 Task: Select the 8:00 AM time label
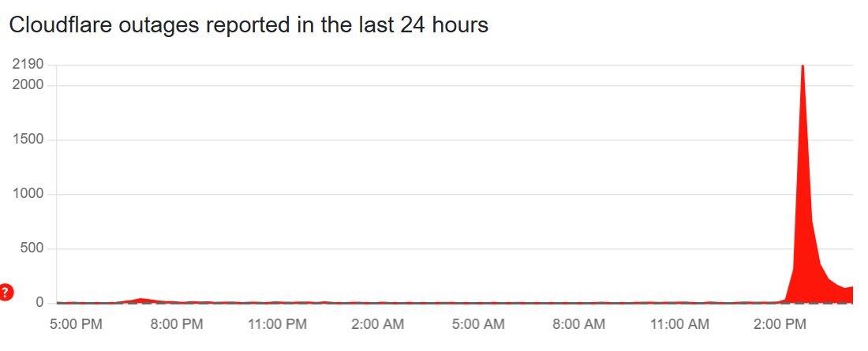tap(579, 324)
